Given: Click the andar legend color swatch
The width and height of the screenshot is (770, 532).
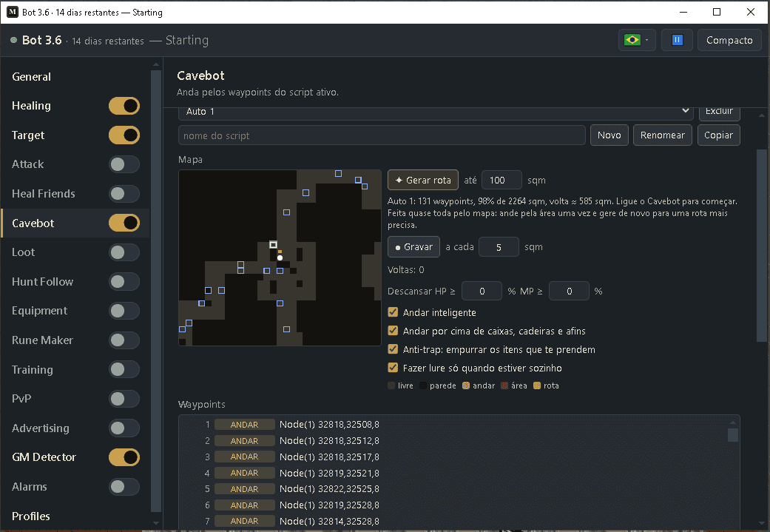Looking at the screenshot, I should coord(465,385).
